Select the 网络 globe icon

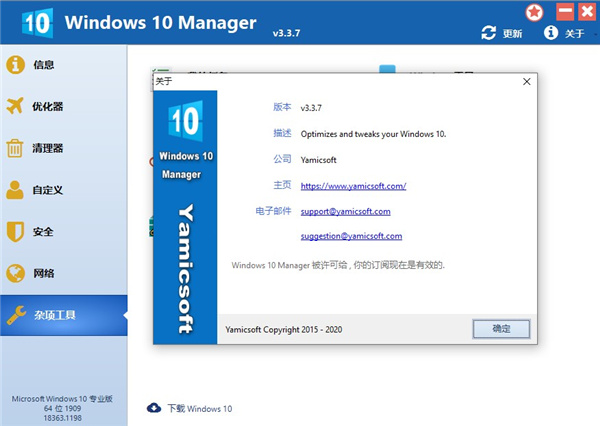(x=15, y=273)
